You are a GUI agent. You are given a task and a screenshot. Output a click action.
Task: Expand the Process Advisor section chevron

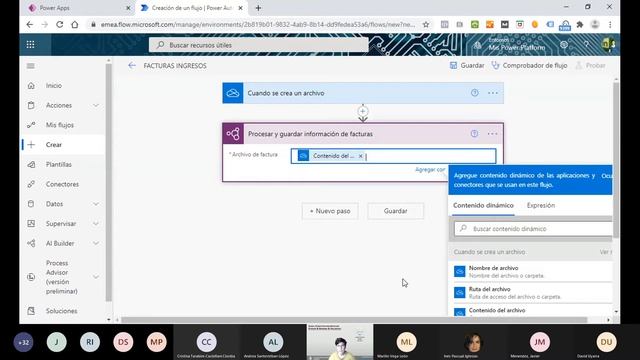(96, 277)
